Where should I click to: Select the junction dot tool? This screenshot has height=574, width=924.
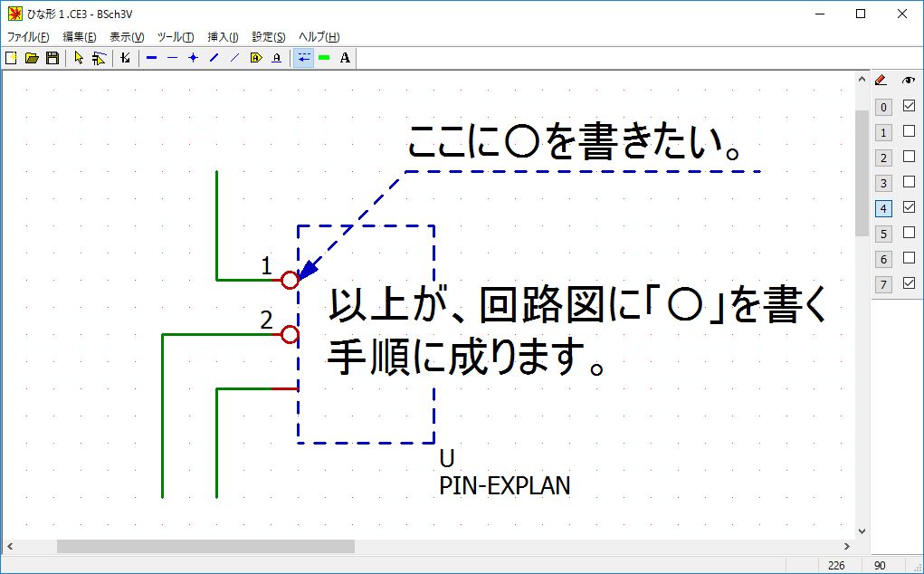[x=193, y=58]
